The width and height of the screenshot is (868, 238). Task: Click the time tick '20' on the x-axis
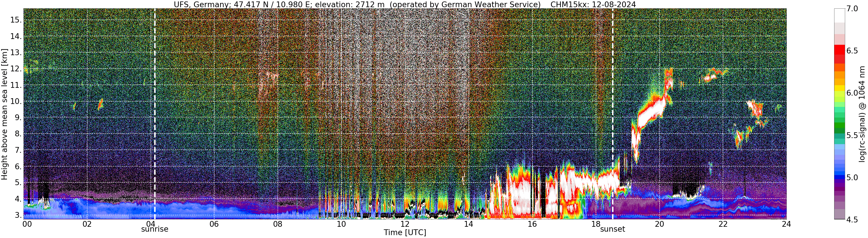659,224
